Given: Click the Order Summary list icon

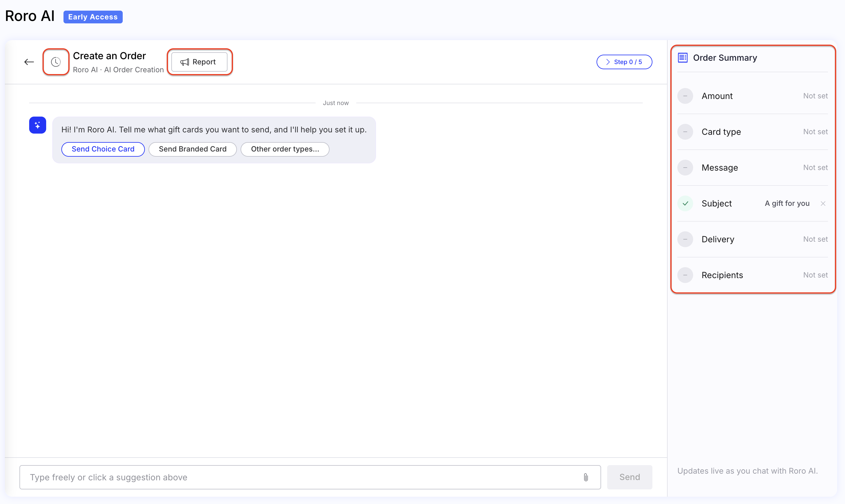Looking at the screenshot, I should point(682,58).
